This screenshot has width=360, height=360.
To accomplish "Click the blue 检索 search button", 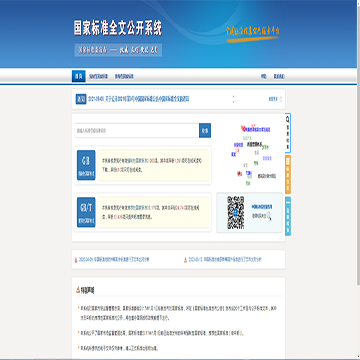I will [205, 130].
